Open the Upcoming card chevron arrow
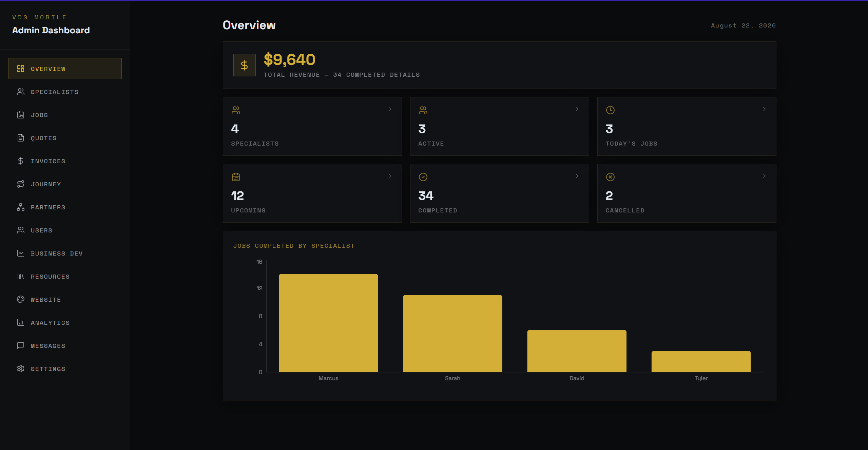 [390, 176]
